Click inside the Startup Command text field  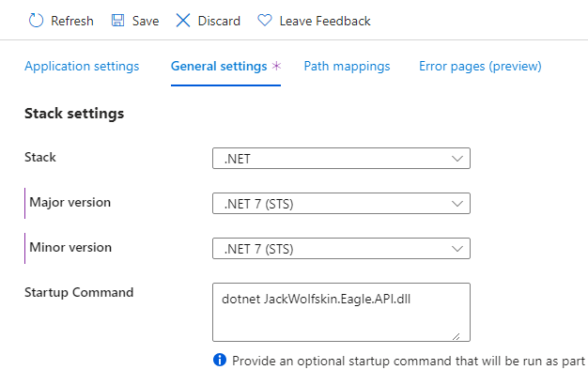[x=341, y=312]
